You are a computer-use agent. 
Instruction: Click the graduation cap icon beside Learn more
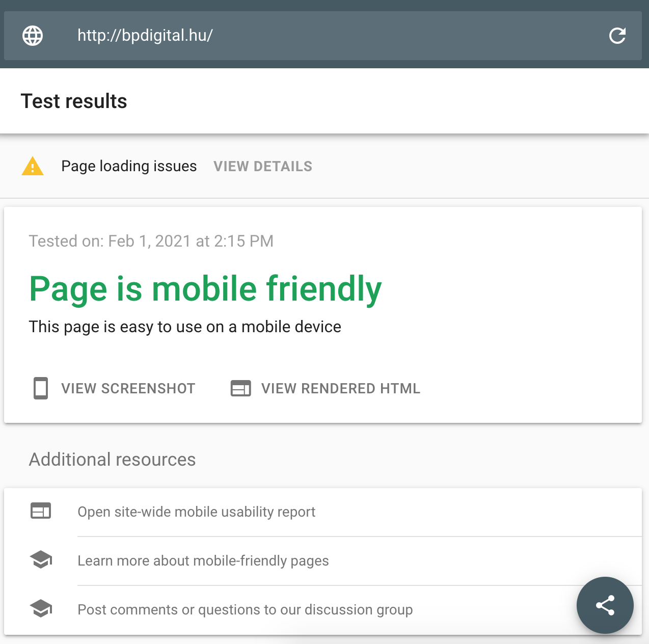tap(41, 559)
